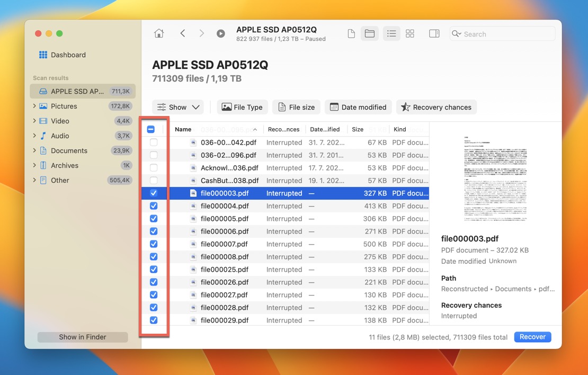Check the box for CashBut...038.pdf
The image size is (588, 375).
[x=154, y=181]
